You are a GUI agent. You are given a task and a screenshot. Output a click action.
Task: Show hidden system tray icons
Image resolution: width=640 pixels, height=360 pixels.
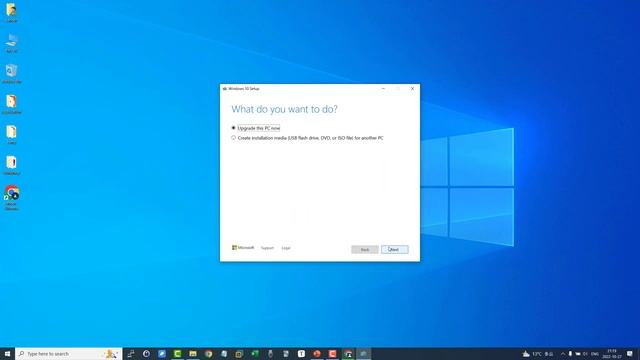[x=563, y=354]
